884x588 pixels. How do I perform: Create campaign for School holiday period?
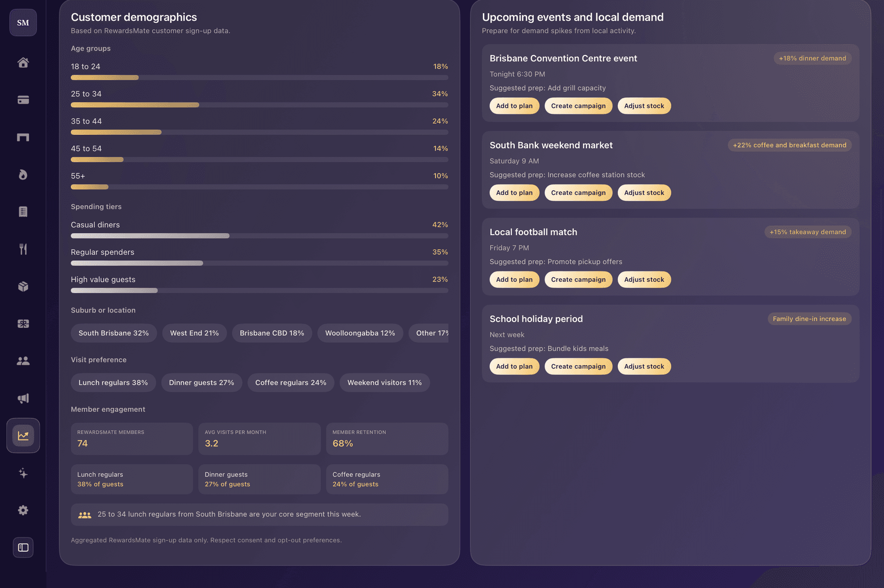pos(578,367)
